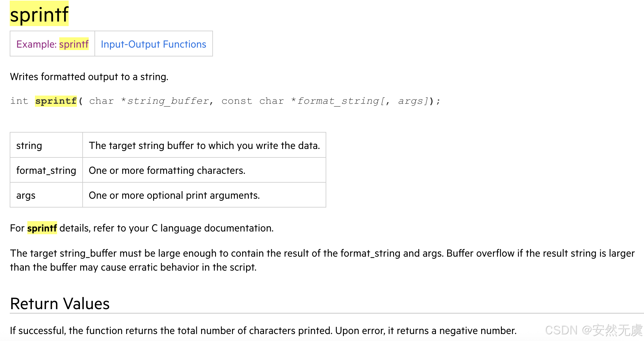Click 'int' return type in syntax line
Image resolution: width=644 pixels, height=341 pixels.
[19, 101]
